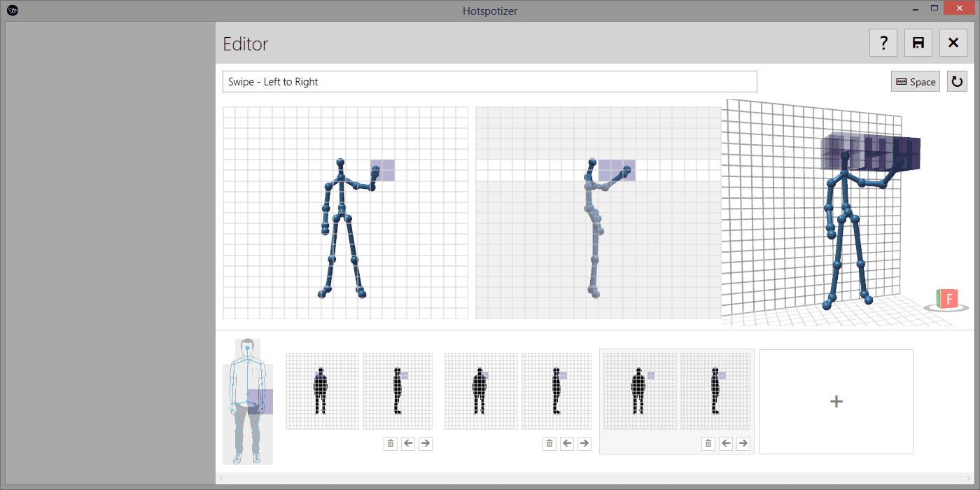Shift the second frame left with arrow
The height and width of the screenshot is (490, 980).
pyautogui.click(x=567, y=443)
